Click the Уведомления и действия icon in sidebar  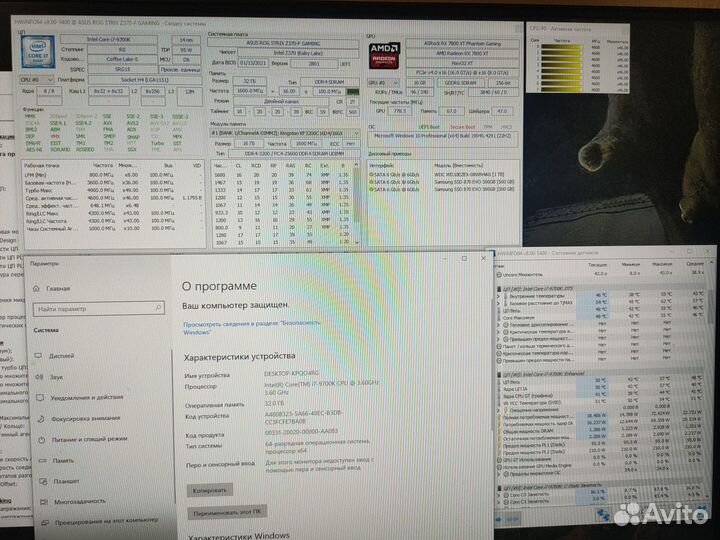tap(40, 398)
